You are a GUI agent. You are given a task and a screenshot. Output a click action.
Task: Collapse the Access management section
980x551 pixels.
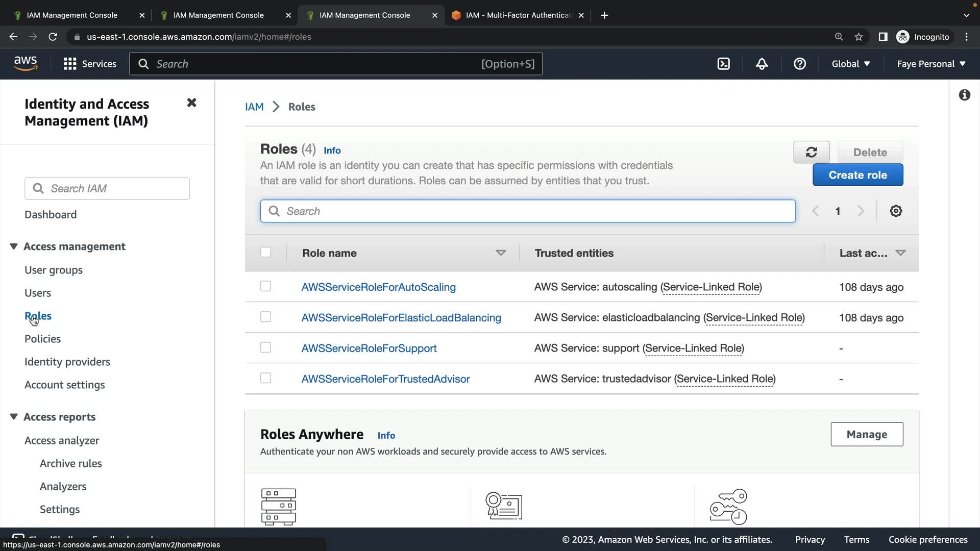pyautogui.click(x=14, y=246)
